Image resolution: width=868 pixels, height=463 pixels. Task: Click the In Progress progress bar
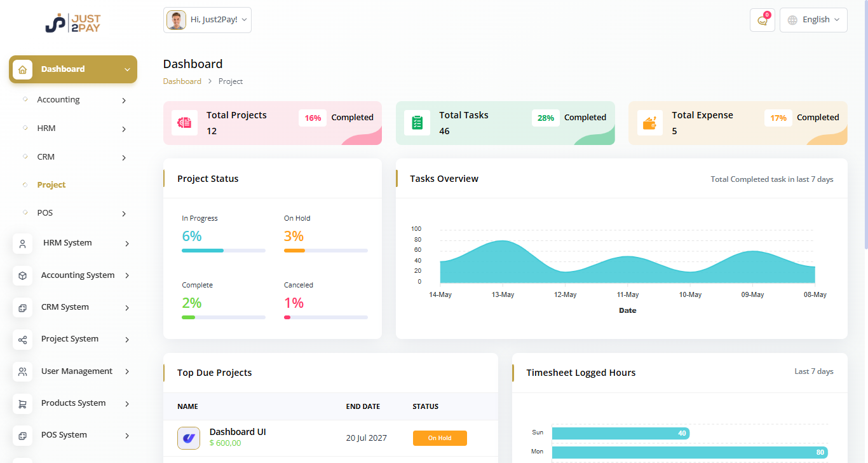(223, 251)
